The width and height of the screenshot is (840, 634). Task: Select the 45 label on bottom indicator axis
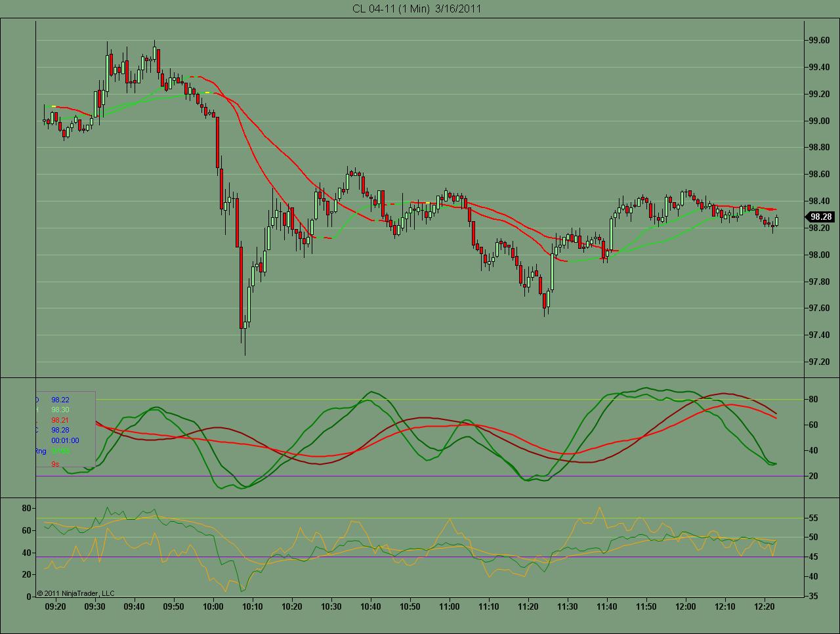click(x=812, y=557)
